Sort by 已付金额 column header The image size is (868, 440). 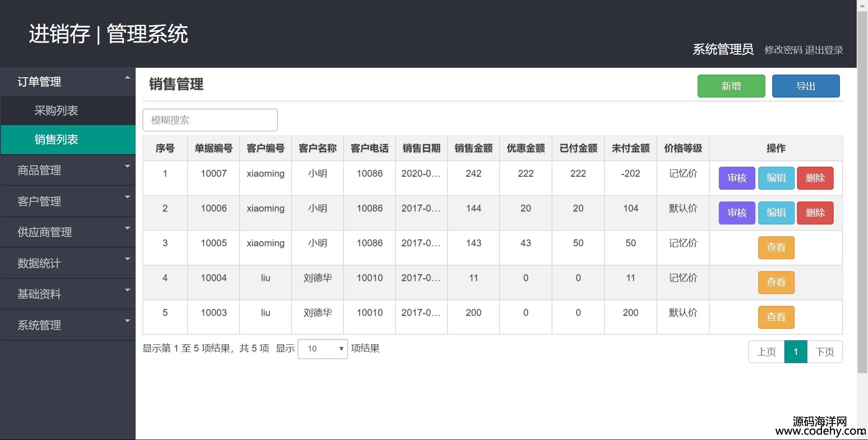click(x=578, y=148)
